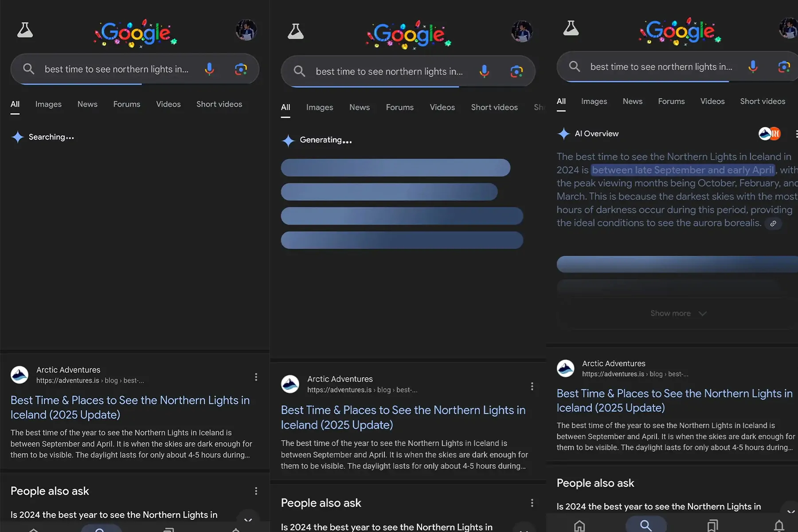The image size is (798, 532).
Task: Click 'Is 2024 the best year' question in middle screen
Action: click(387, 527)
